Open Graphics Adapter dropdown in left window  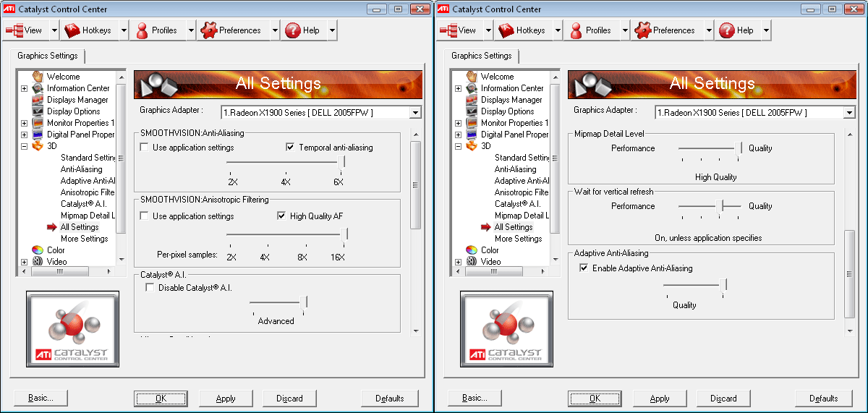(x=415, y=112)
